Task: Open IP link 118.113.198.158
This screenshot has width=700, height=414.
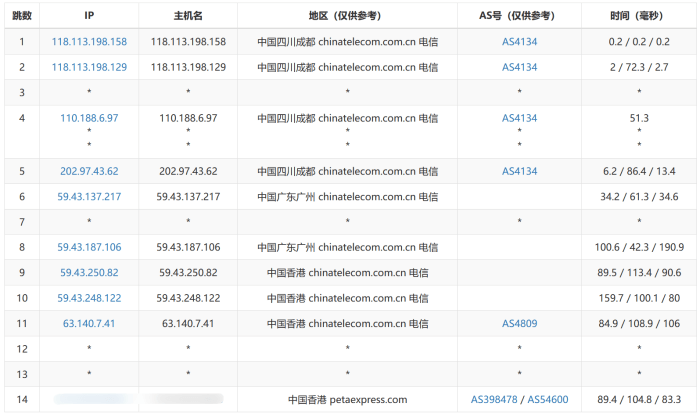Action: click(x=89, y=42)
